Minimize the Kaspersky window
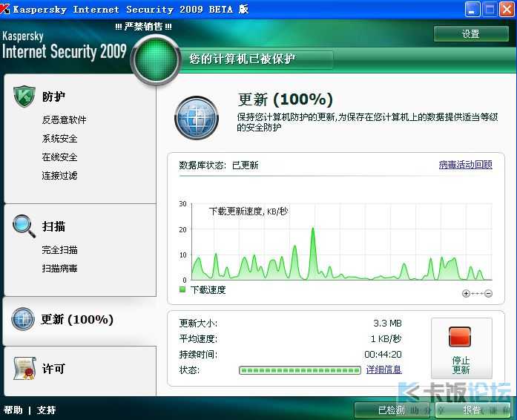Image resolution: width=517 pixels, height=420 pixels. point(472,9)
